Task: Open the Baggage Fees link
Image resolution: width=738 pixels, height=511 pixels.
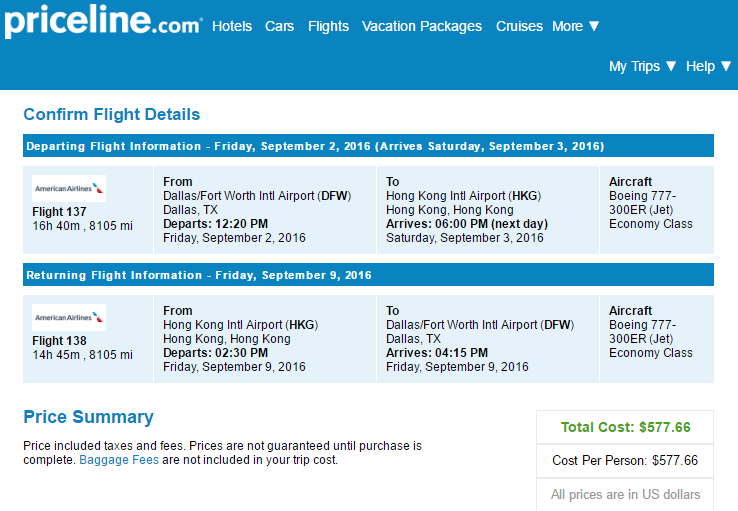Action: point(119,460)
